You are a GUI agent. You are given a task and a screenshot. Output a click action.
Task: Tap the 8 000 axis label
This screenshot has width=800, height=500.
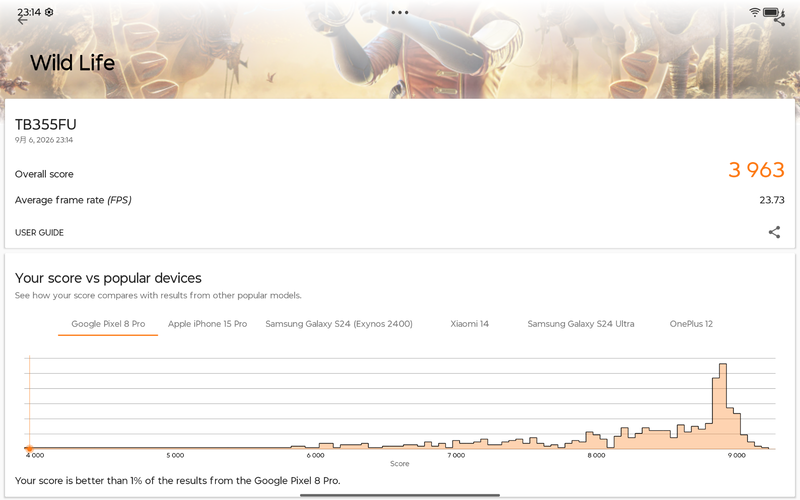coord(596,455)
